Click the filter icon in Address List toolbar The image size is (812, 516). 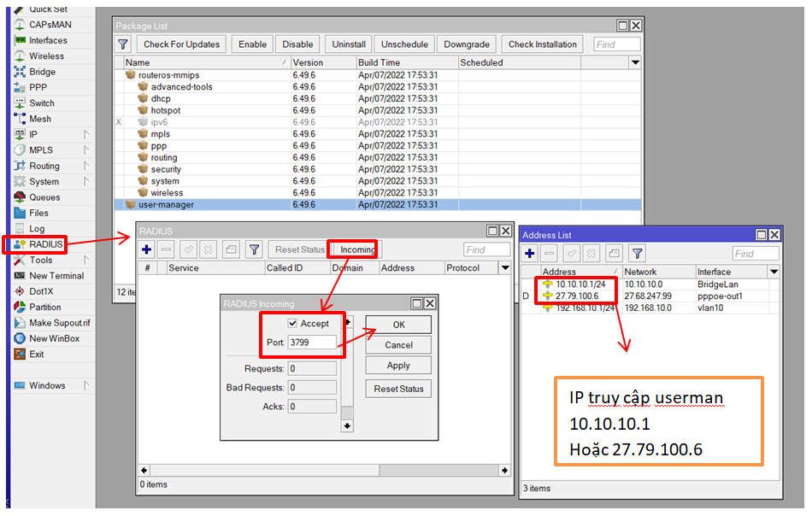pos(638,254)
